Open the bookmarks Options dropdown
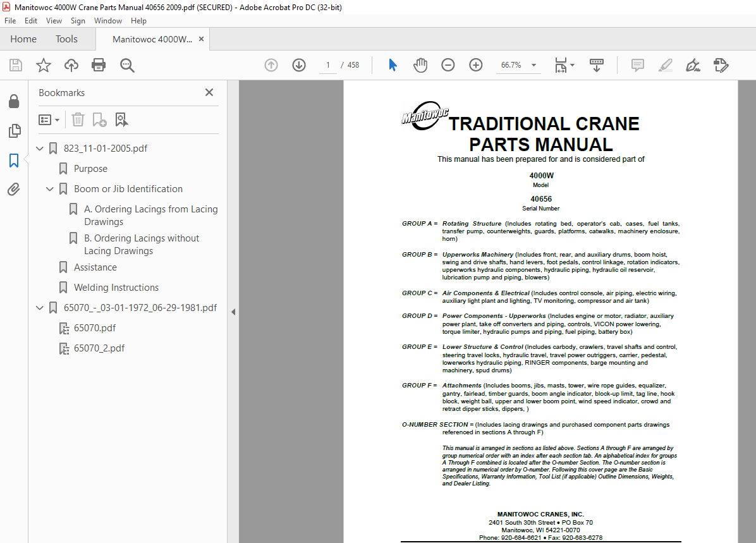 pyautogui.click(x=49, y=119)
